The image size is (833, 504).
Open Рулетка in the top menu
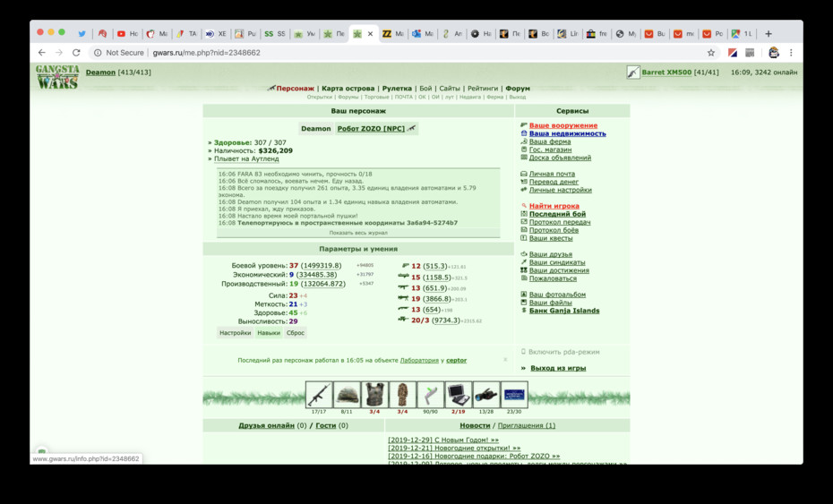tap(397, 88)
